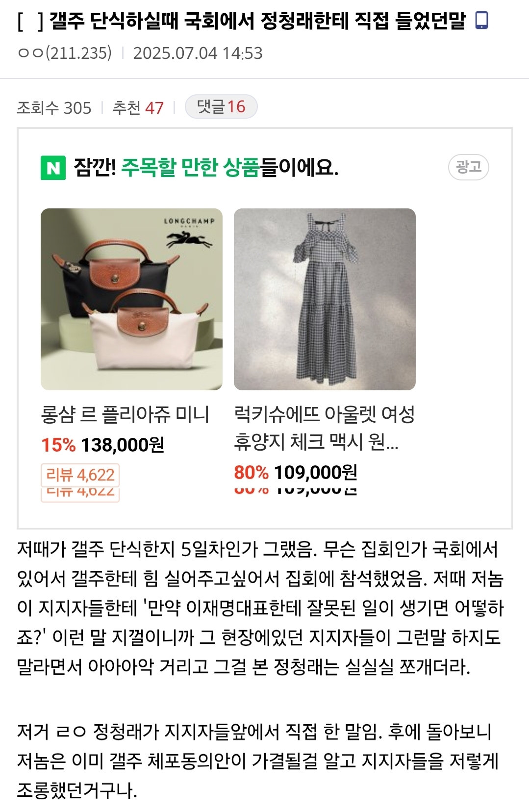Click the 조회수 305 view count
Viewport: 529px width, 812px height.
click(54, 107)
